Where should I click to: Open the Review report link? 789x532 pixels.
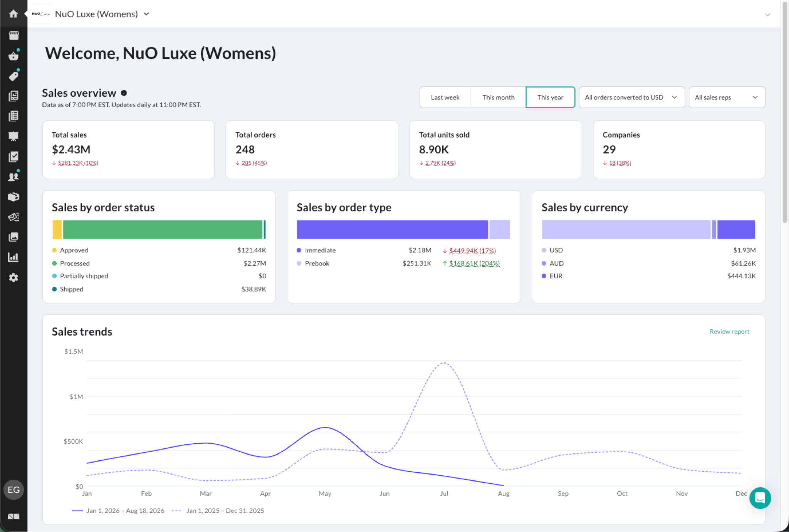pyautogui.click(x=729, y=331)
